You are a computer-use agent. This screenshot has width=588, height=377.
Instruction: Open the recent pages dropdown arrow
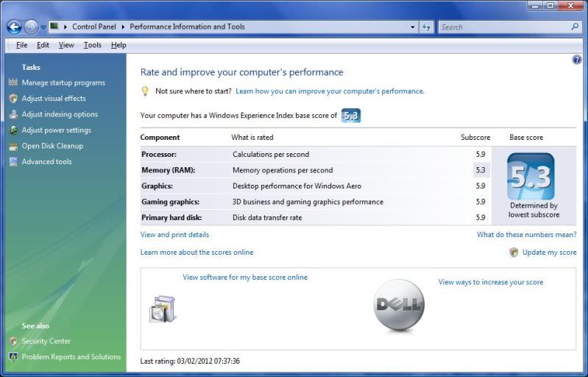pos(43,27)
